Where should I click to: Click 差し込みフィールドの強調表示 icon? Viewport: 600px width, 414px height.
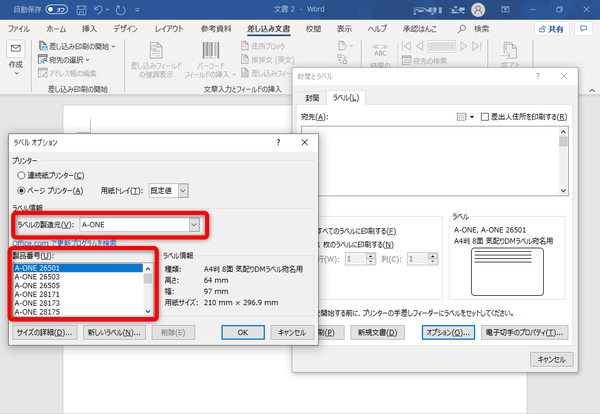(156, 51)
